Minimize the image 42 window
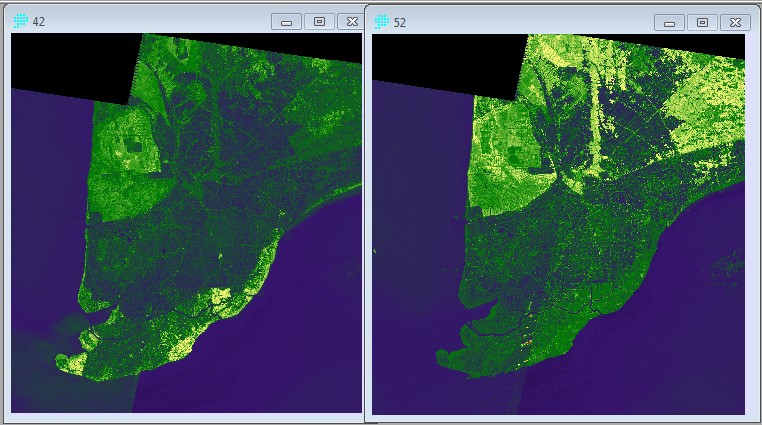 point(287,21)
